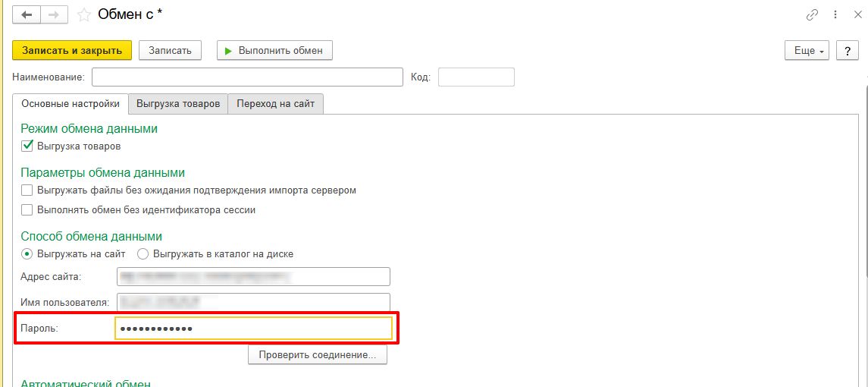Screen dimensions: 868x387
Task: Open the vertical three-dot menu in header
Action: click(835, 14)
